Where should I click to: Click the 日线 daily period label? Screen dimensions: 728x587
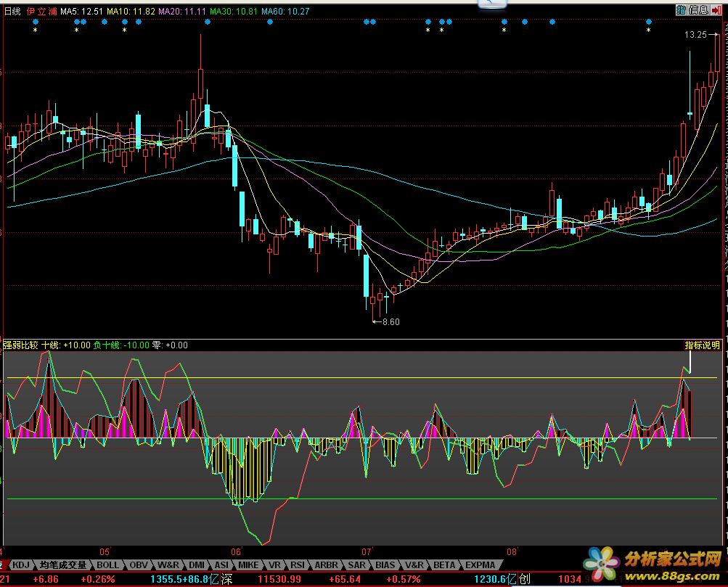coord(12,11)
